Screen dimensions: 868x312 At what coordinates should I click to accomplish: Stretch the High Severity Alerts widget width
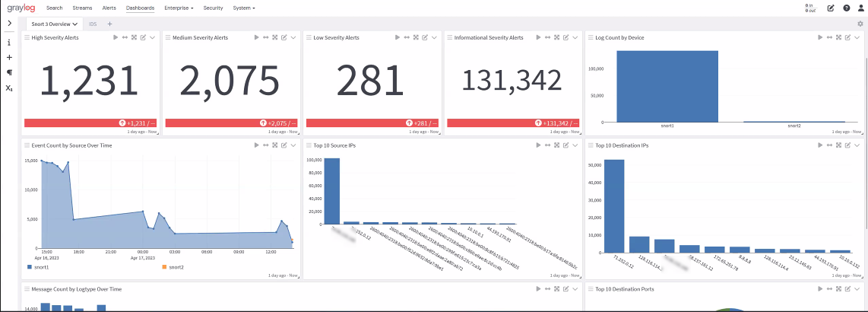pos(125,37)
